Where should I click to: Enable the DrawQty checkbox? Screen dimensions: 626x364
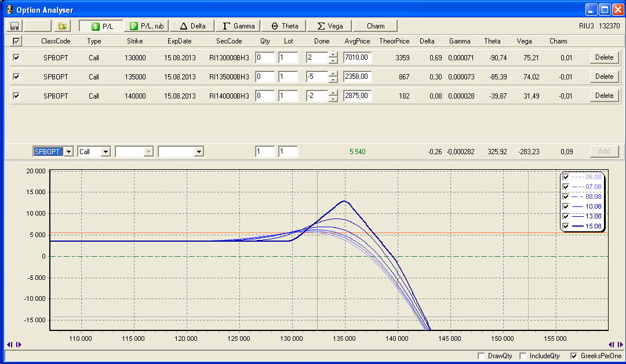point(481,355)
